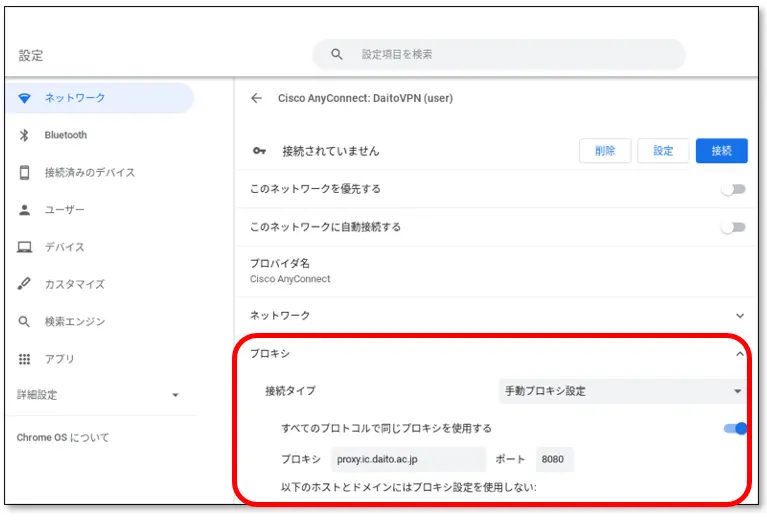
Task: Expand the ネットワーク section chevron
Action: [x=739, y=316]
